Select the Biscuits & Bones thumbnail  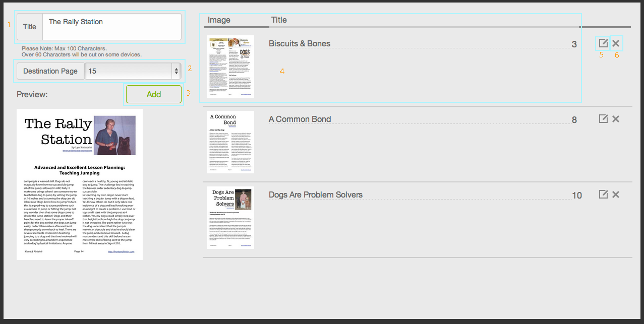[230, 66]
